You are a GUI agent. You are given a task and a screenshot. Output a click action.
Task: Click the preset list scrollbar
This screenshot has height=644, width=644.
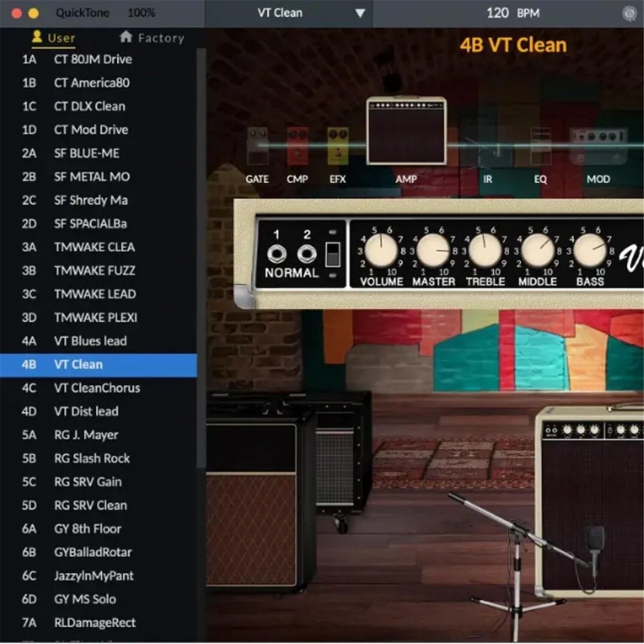[201, 258]
